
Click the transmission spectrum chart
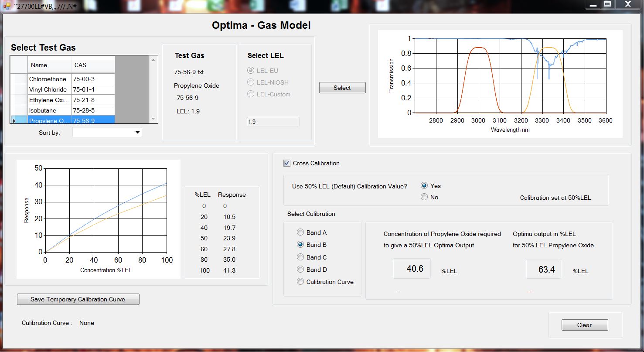click(x=500, y=84)
